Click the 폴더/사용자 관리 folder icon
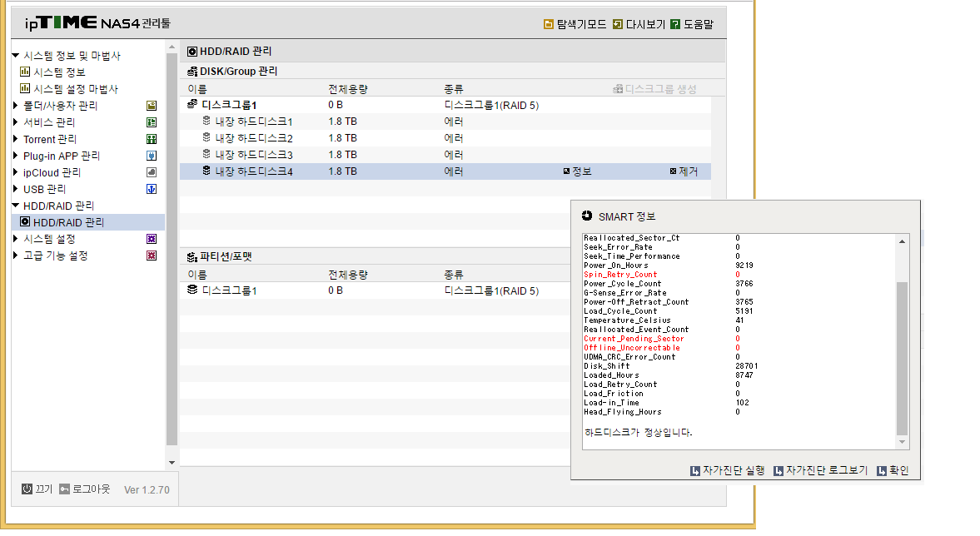This screenshot has width=980, height=536. (x=152, y=106)
